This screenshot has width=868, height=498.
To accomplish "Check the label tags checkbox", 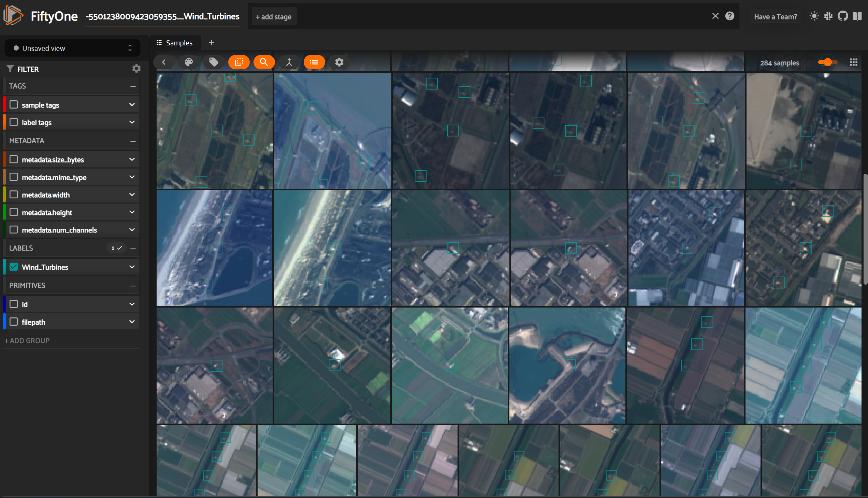I will (x=14, y=122).
